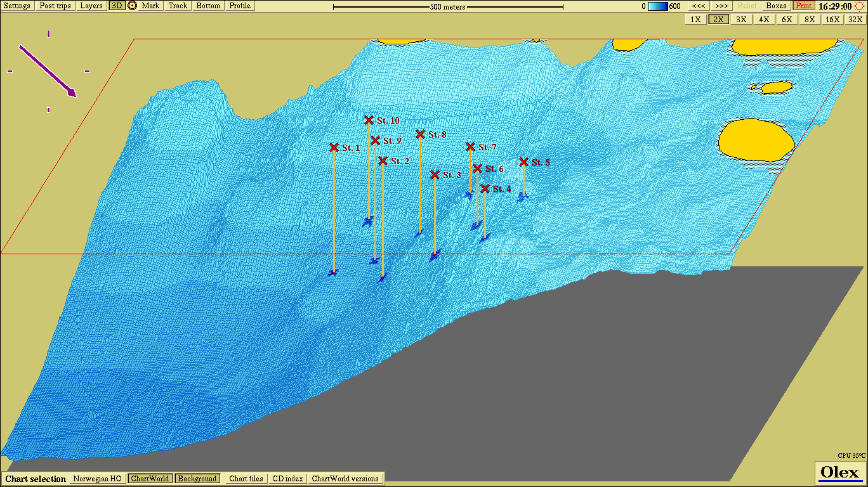The height and width of the screenshot is (487, 868).
Task: Click the Olex logo button
Action: click(x=839, y=472)
